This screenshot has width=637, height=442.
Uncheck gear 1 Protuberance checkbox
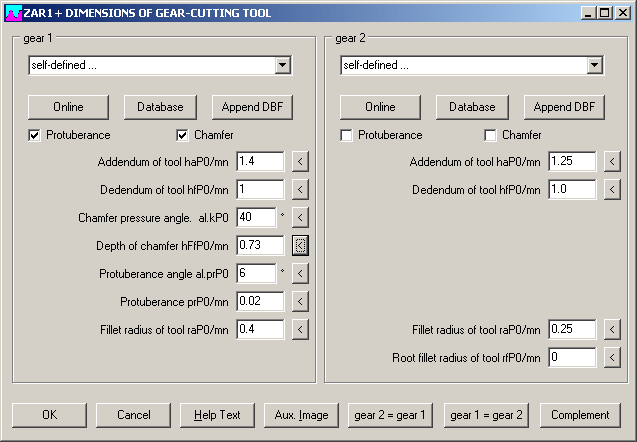pos(35,135)
